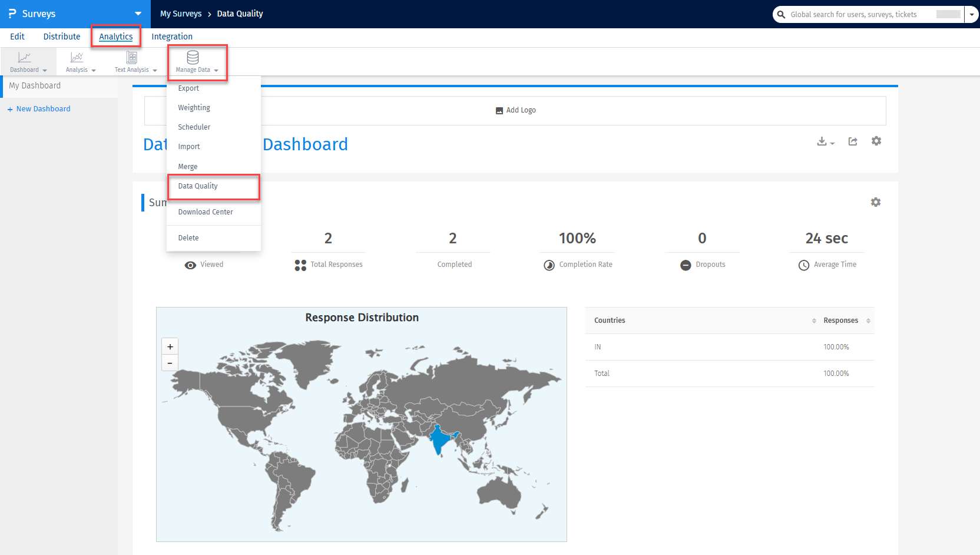Image resolution: width=980 pixels, height=555 pixels.
Task: Zoom out on the response map
Action: click(x=170, y=363)
